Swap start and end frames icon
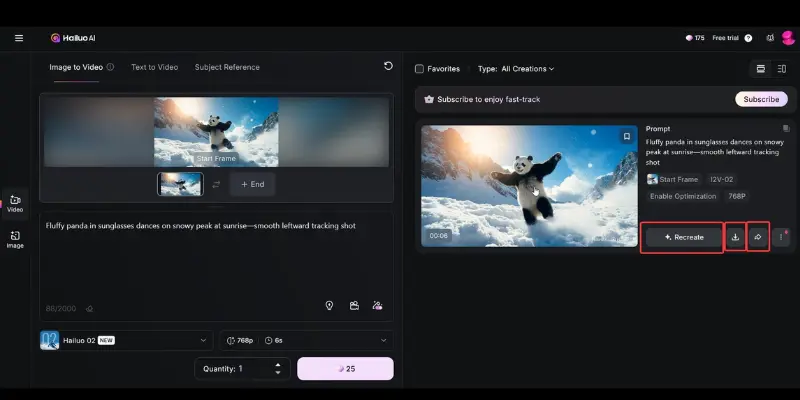Screen dimensions: 800x400 tap(216, 185)
